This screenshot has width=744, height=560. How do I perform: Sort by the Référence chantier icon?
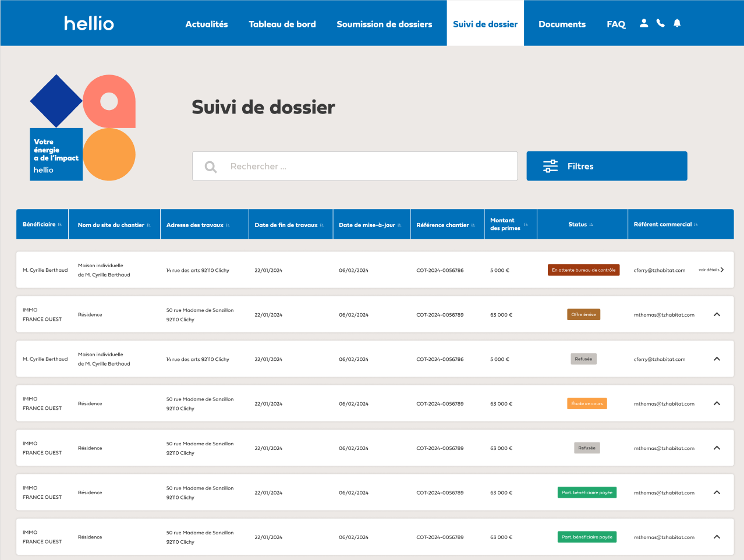pos(474,224)
